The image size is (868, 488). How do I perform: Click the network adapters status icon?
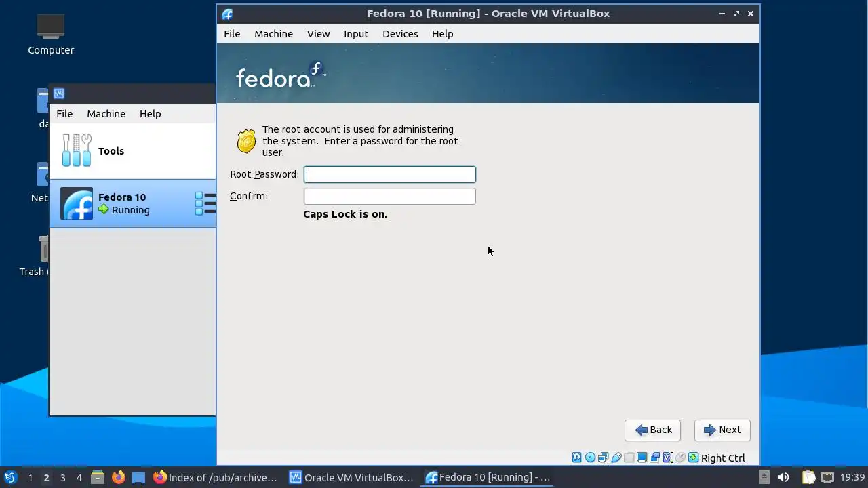(x=604, y=457)
